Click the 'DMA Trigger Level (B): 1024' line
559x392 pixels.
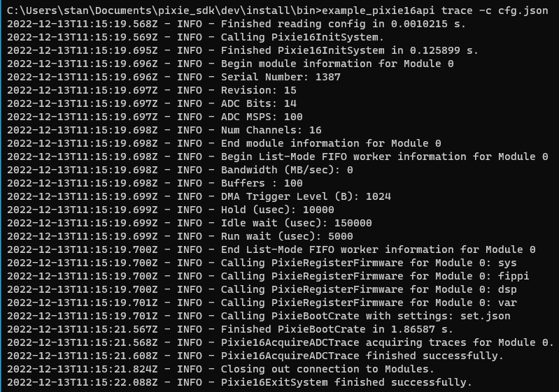199,196
